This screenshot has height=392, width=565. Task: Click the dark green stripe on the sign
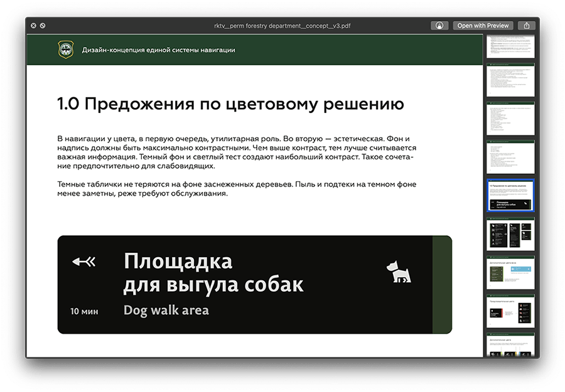pyautogui.click(x=442, y=285)
